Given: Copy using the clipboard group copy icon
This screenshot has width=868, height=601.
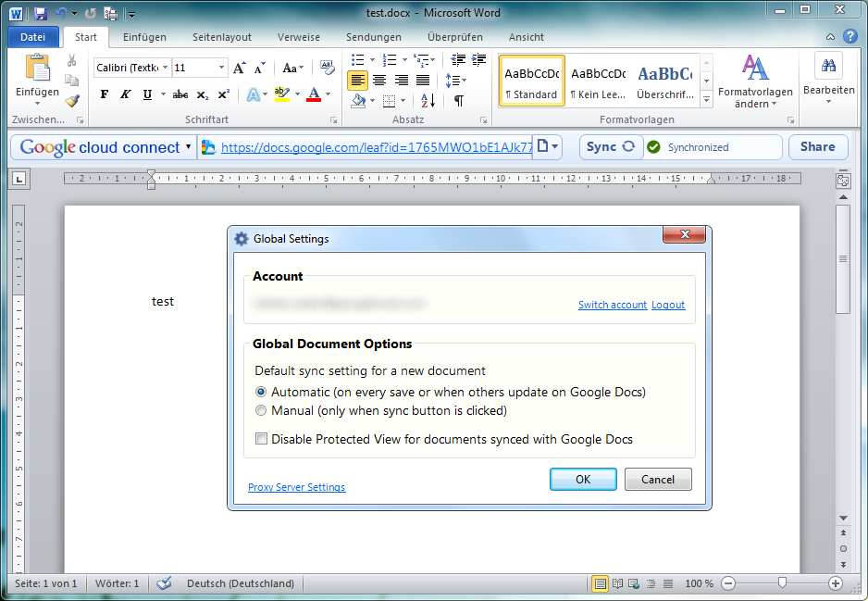Looking at the screenshot, I should click(x=71, y=81).
